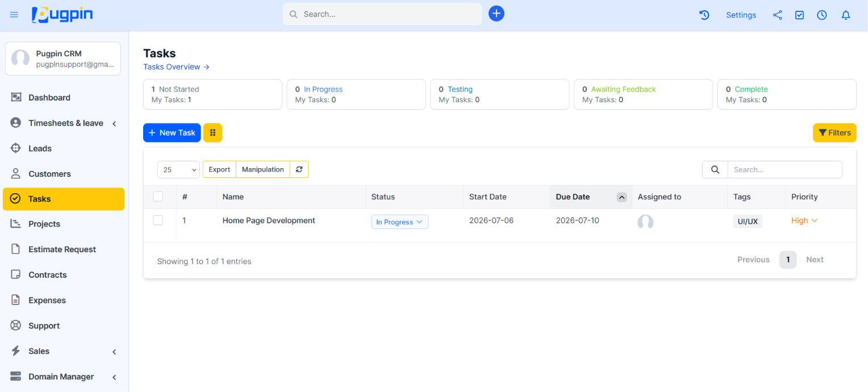Filter by Not Started status card

click(212, 94)
